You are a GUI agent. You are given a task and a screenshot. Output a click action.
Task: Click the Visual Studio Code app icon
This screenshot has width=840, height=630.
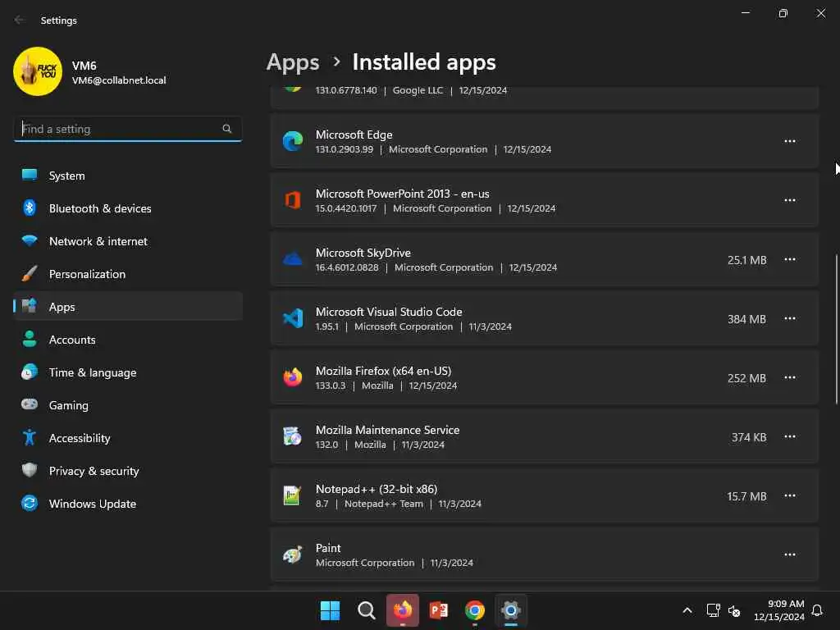click(x=293, y=318)
